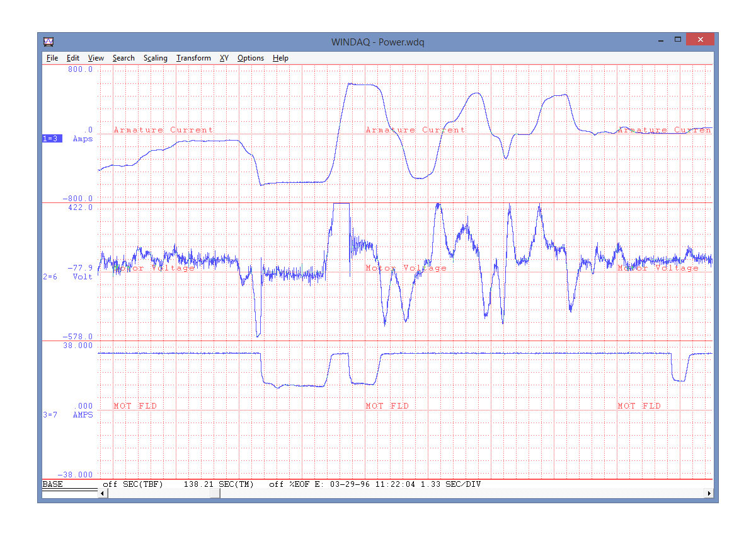756x536 pixels.
Task: Open the XY menu
Action: [x=224, y=58]
